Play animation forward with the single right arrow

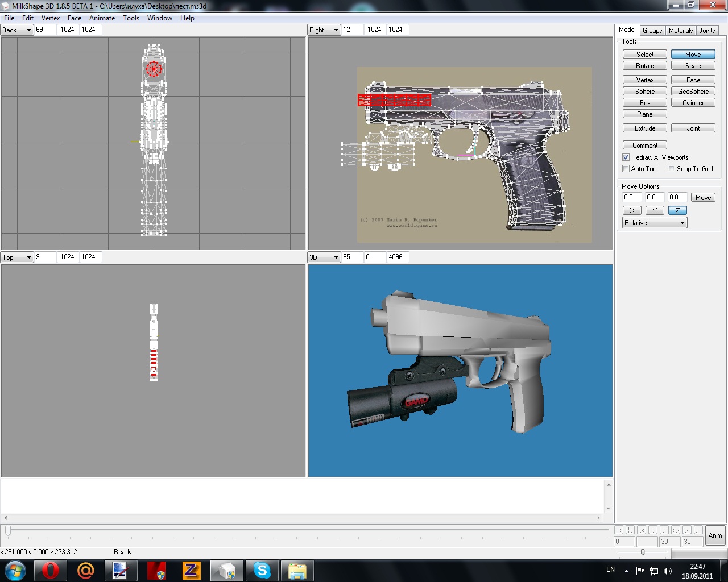pyautogui.click(x=664, y=530)
